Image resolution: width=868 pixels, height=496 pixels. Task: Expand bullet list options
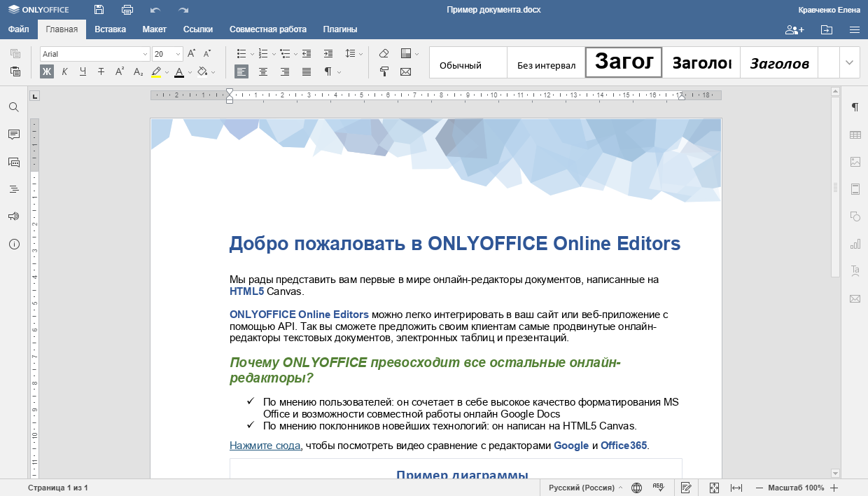click(x=252, y=54)
